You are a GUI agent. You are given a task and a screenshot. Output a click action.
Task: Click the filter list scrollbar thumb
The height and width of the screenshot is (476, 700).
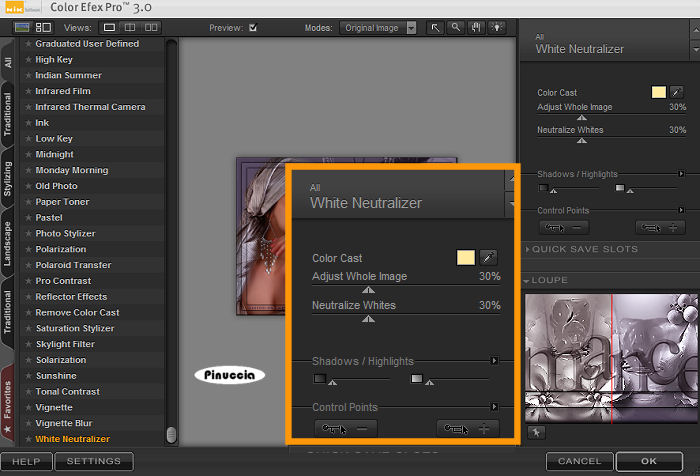point(171,435)
